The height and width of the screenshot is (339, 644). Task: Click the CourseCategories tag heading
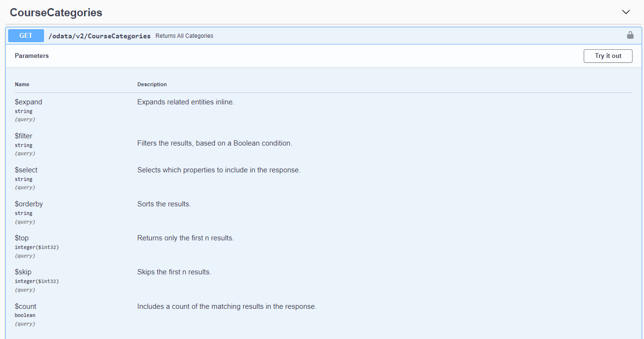point(56,12)
